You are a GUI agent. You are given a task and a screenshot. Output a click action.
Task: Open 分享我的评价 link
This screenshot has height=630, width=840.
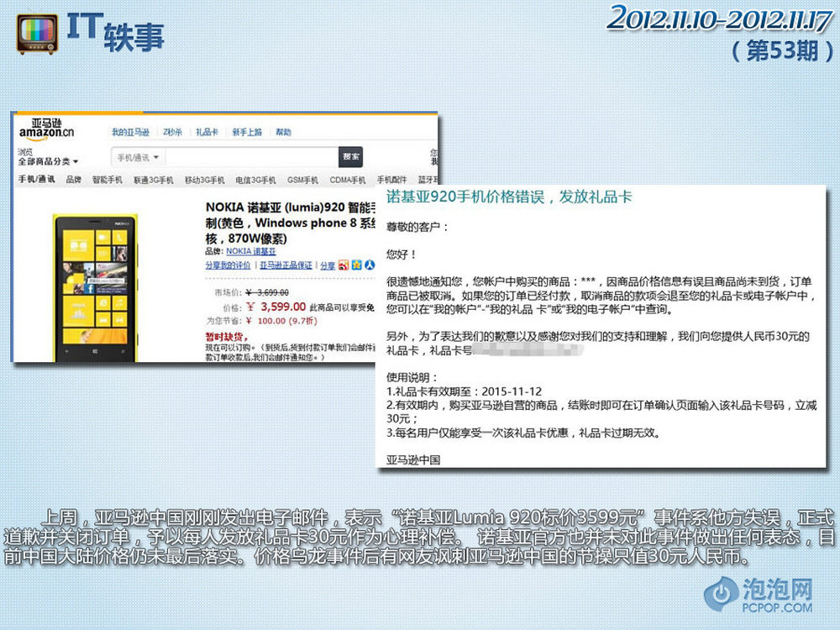pyautogui.click(x=228, y=265)
